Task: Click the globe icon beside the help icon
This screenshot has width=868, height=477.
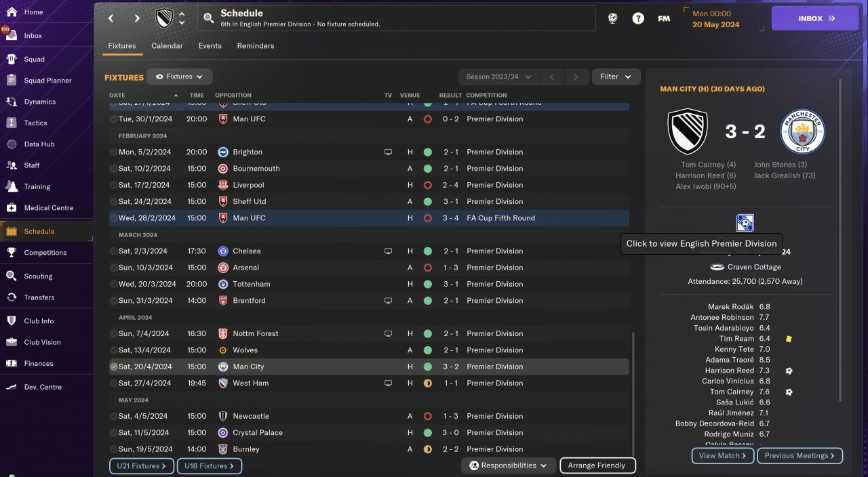Action: pos(613,18)
